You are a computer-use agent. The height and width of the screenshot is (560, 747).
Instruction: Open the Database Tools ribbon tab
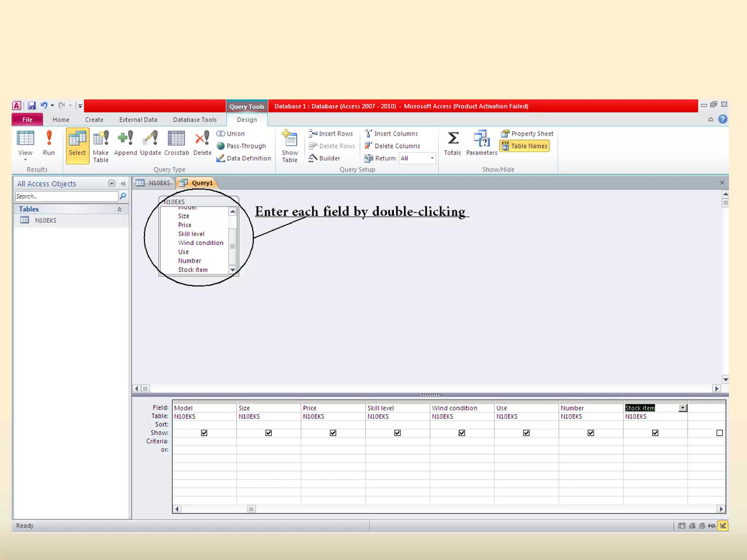195,120
